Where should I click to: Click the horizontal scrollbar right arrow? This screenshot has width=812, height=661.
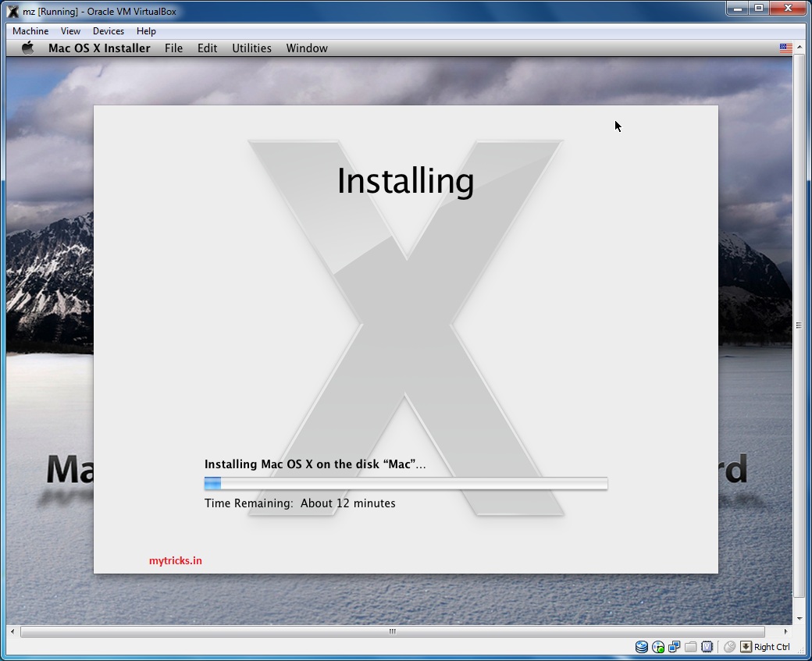tap(785, 631)
